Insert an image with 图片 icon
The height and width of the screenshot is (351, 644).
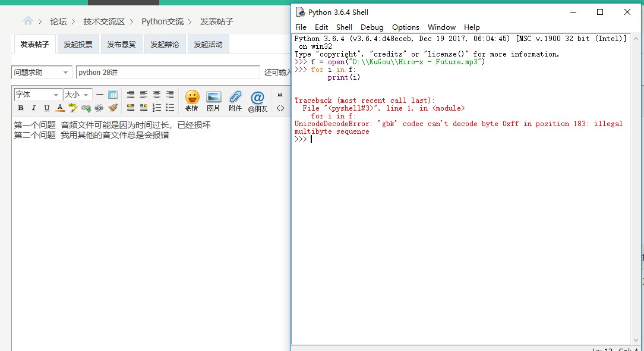(x=213, y=101)
